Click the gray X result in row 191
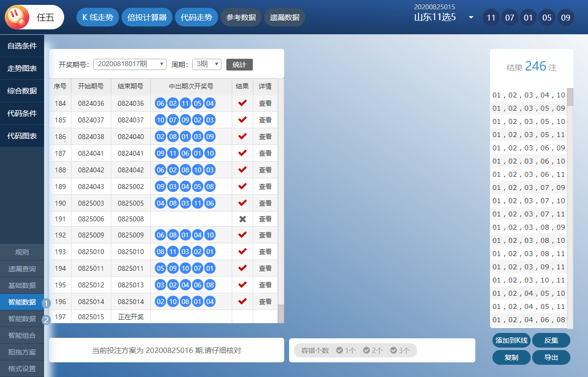588x377 pixels. pyautogui.click(x=242, y=219)
